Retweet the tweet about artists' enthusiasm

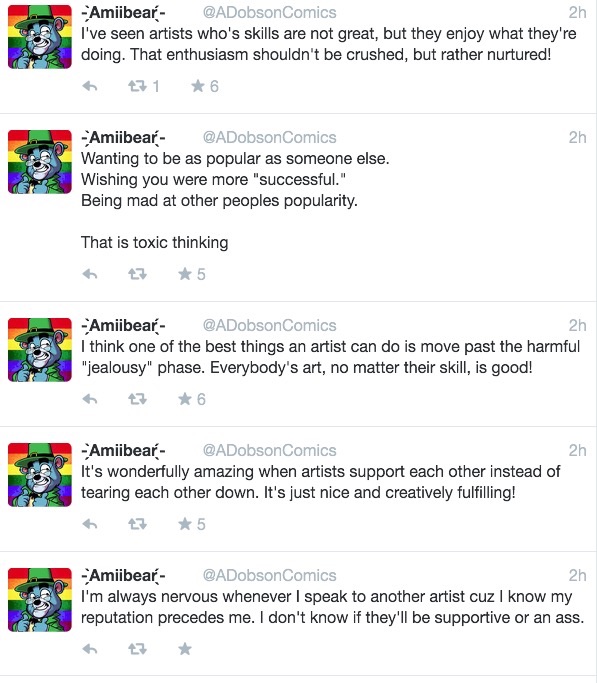pyautogui.click(x=137, y=86)
